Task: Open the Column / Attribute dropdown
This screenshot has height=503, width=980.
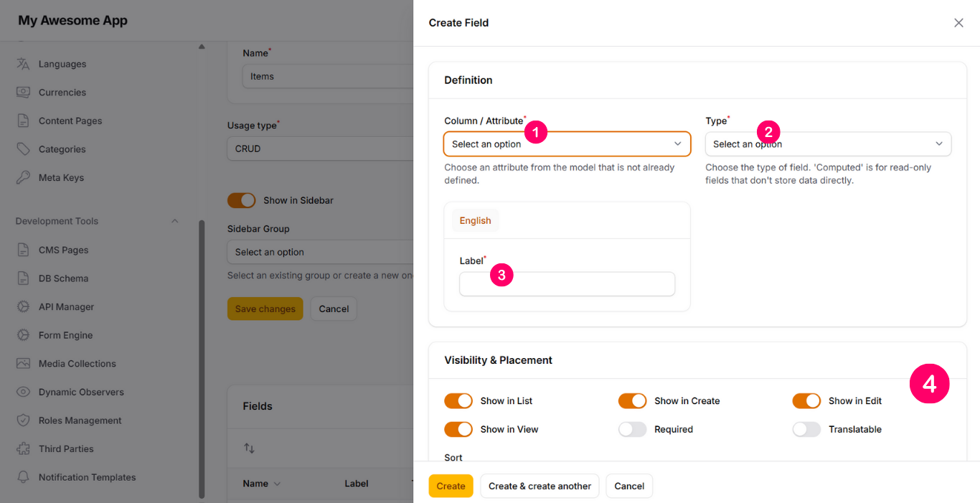Action: point(567,144)
